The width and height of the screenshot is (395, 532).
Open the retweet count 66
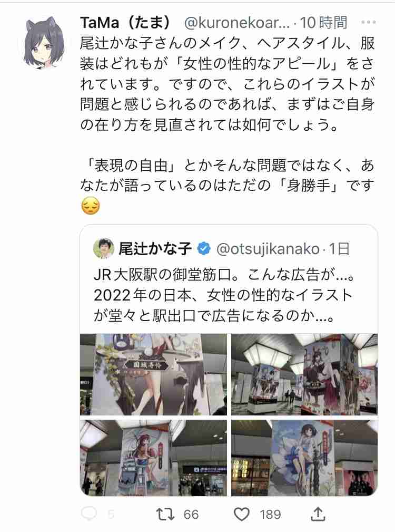pos(191,515)
